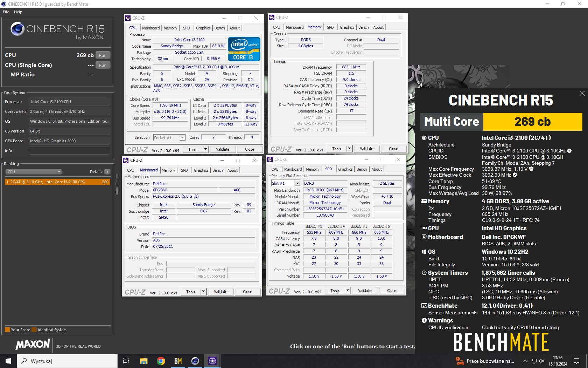This screenshot has width=588, height=368.
Task: Select the ranking entry 2C/4T Intel Core i3-2100
Action: tap(57, 182)
